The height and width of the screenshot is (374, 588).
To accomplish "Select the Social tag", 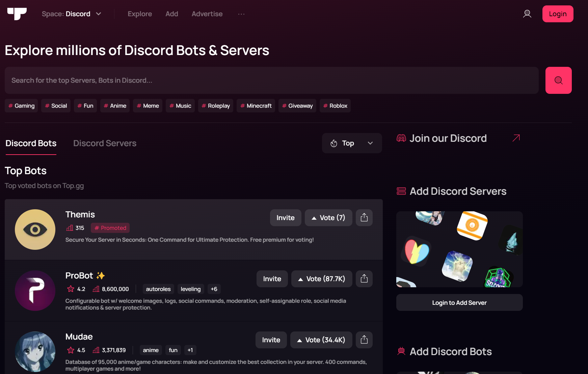I will (56, 106).
